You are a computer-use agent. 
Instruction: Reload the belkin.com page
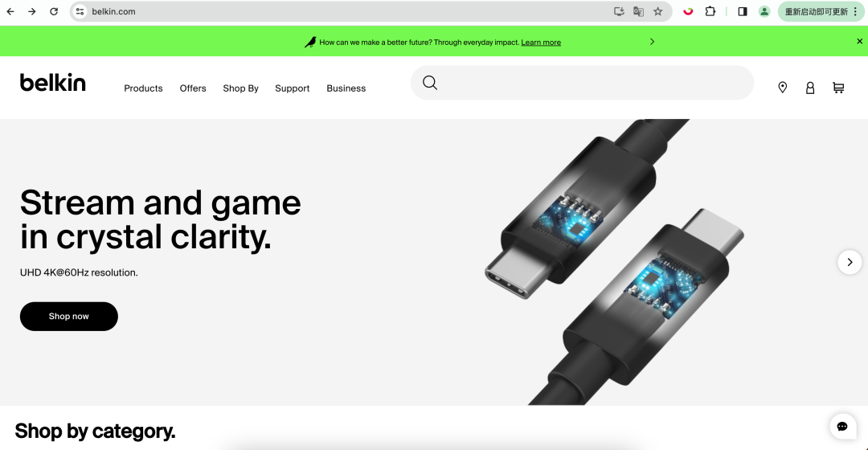point(54,11)
